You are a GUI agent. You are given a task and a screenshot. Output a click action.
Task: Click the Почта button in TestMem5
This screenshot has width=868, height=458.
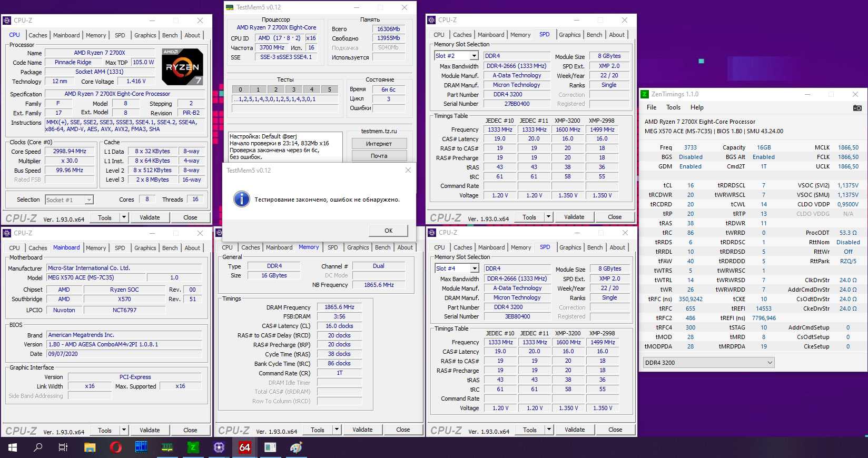point(379,156)
